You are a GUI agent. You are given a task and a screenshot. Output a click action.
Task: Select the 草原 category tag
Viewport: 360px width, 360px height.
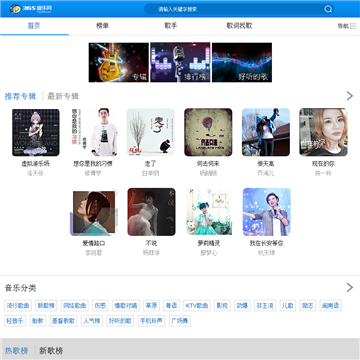[x=151, y=305]
